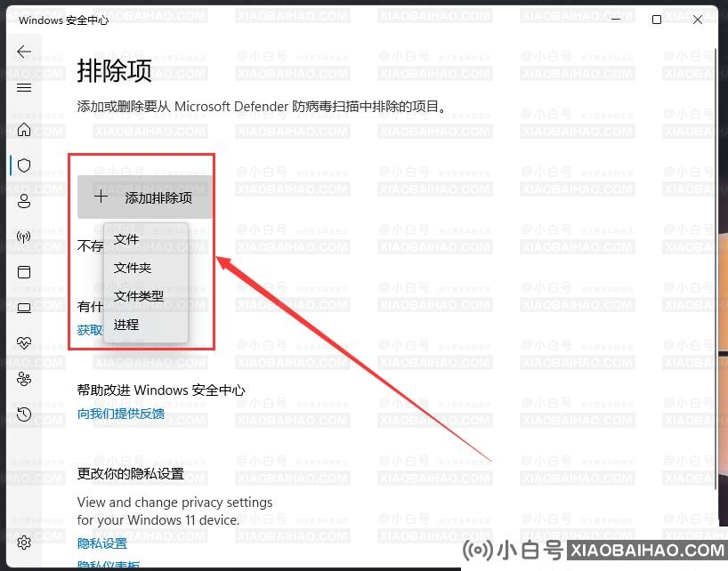Open the Home page icon in sidebar

pos(24,130)
